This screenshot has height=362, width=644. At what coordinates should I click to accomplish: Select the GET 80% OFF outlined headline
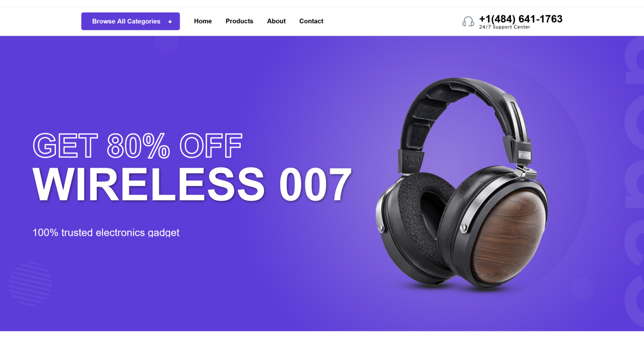pos(138,145)
